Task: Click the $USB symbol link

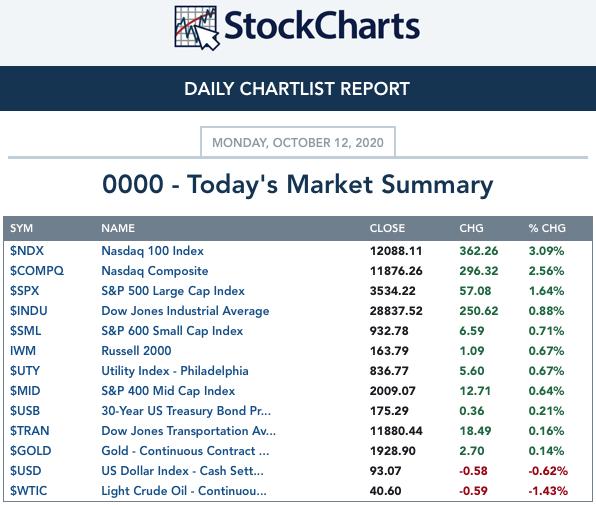Action: tap(25, 411)
